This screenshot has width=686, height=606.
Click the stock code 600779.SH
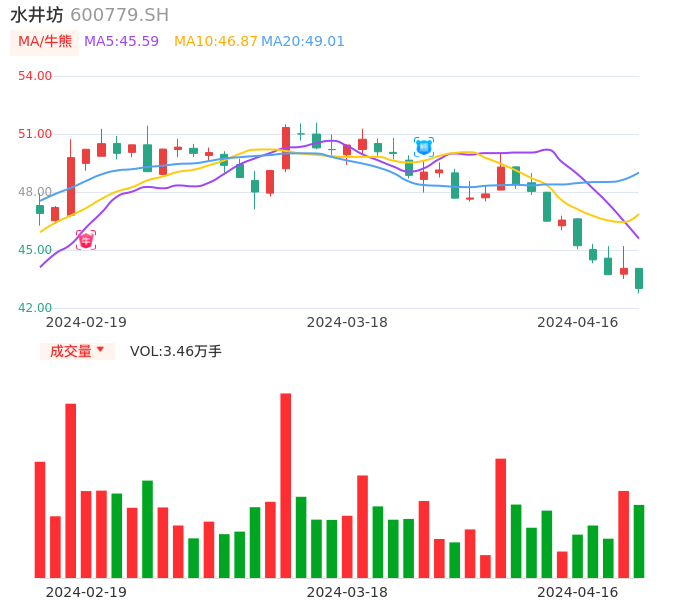tap(119, 15)
